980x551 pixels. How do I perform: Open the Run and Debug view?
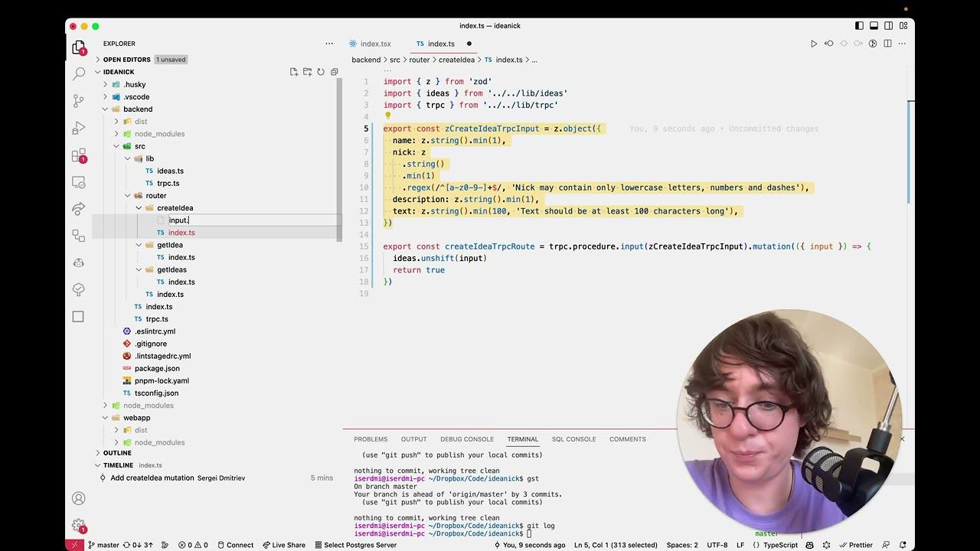coord(79,128)
